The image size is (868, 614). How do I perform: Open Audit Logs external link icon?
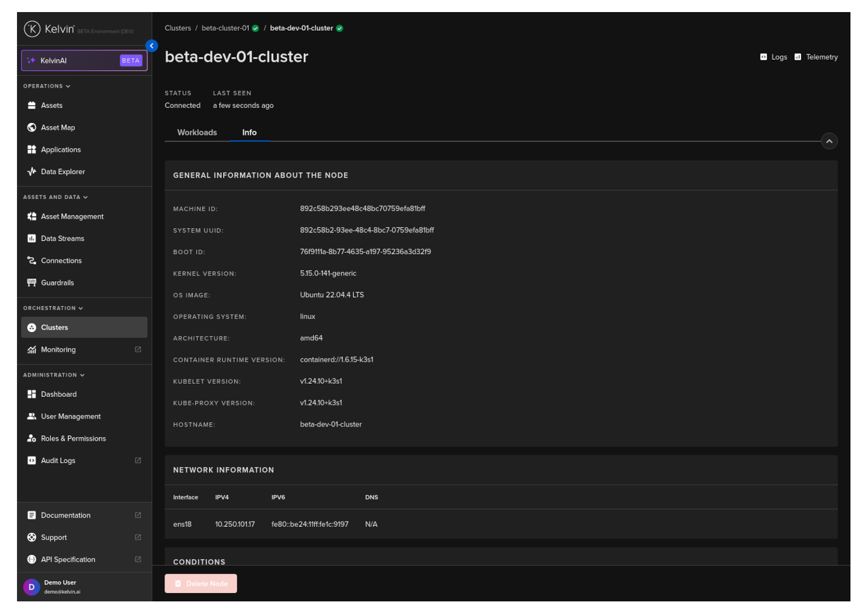[x=138, y=461]
